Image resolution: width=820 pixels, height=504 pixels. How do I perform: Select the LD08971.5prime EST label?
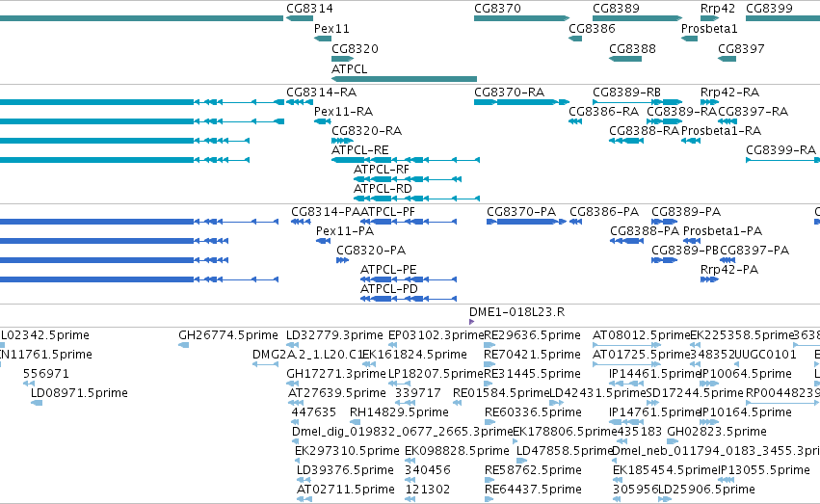click(x=79, y=393)
